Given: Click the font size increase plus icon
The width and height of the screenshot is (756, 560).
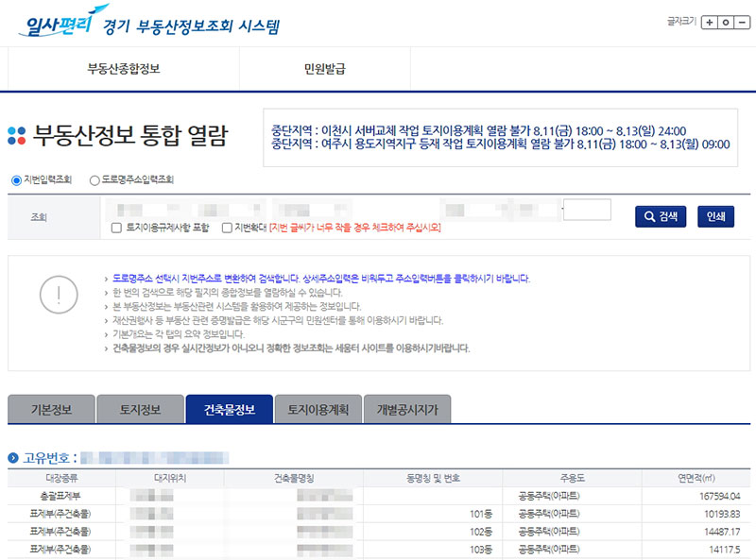Looking at the screenshot, I should point(710,22).
